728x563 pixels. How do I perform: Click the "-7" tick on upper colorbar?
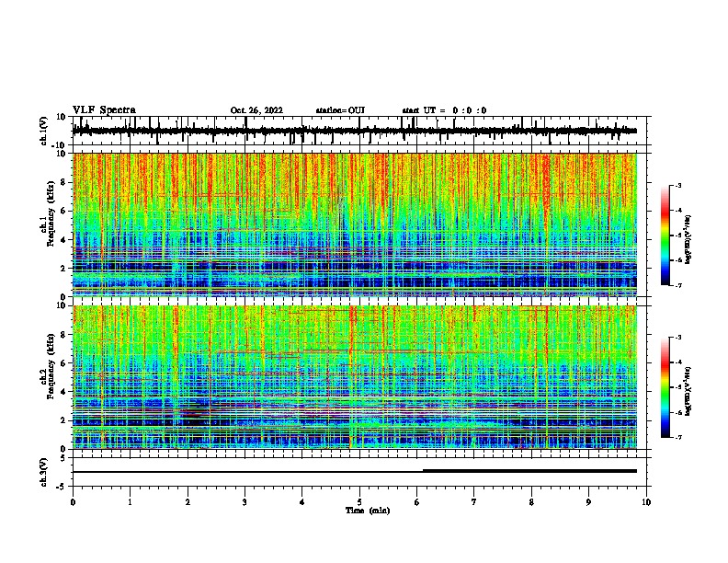point(677,285)
